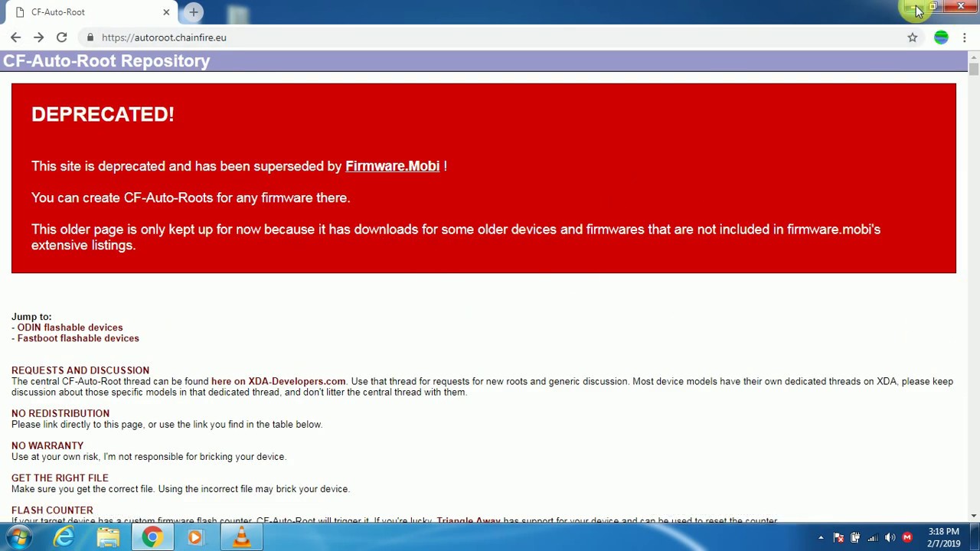Screen dimensions: 980x551
Task: Click the NO REDISTRIBUTION heading
Action: [60, 413]
